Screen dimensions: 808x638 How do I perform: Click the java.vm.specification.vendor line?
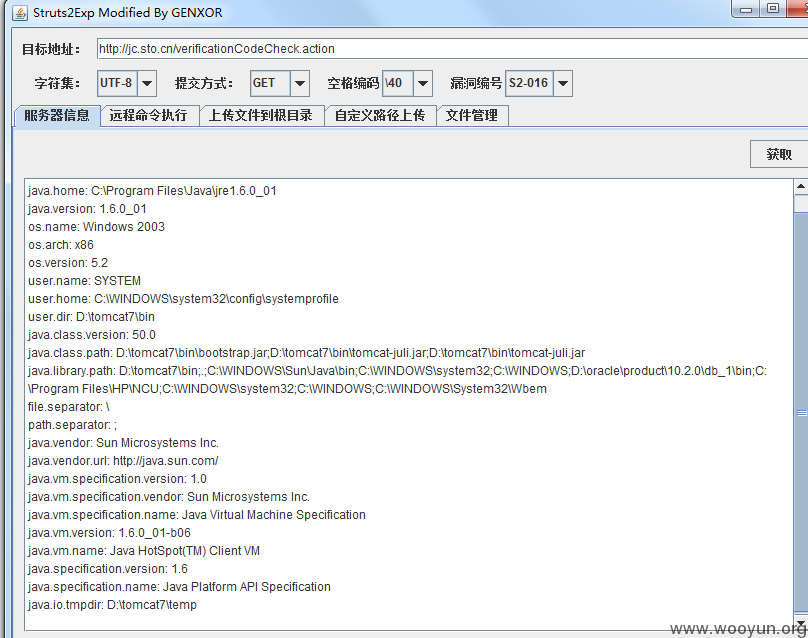(x=169, y=497)
